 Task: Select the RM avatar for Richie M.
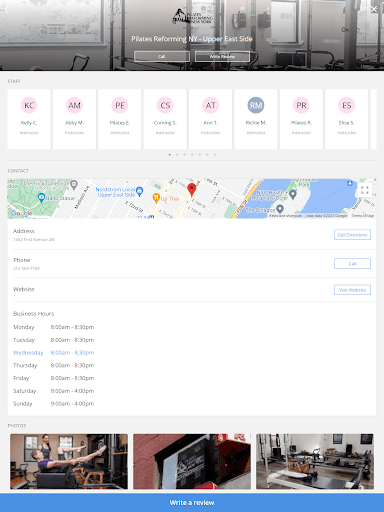click(256, 105)
